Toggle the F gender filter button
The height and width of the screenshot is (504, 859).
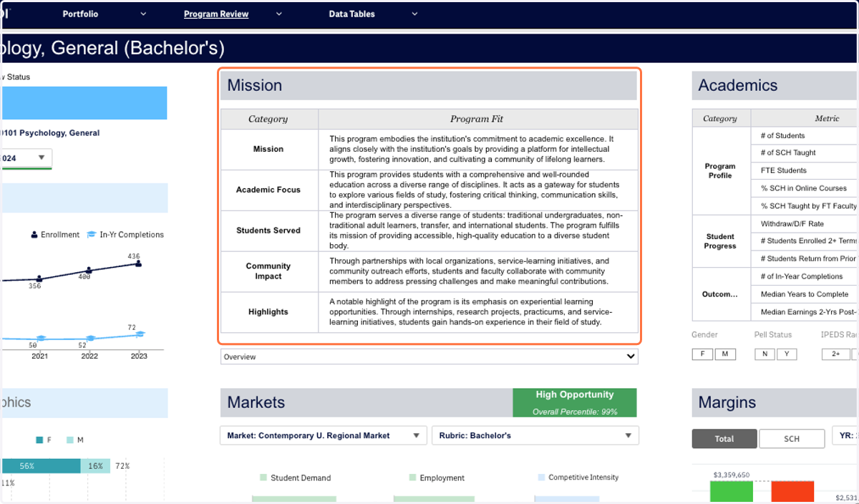pos(702,354)
